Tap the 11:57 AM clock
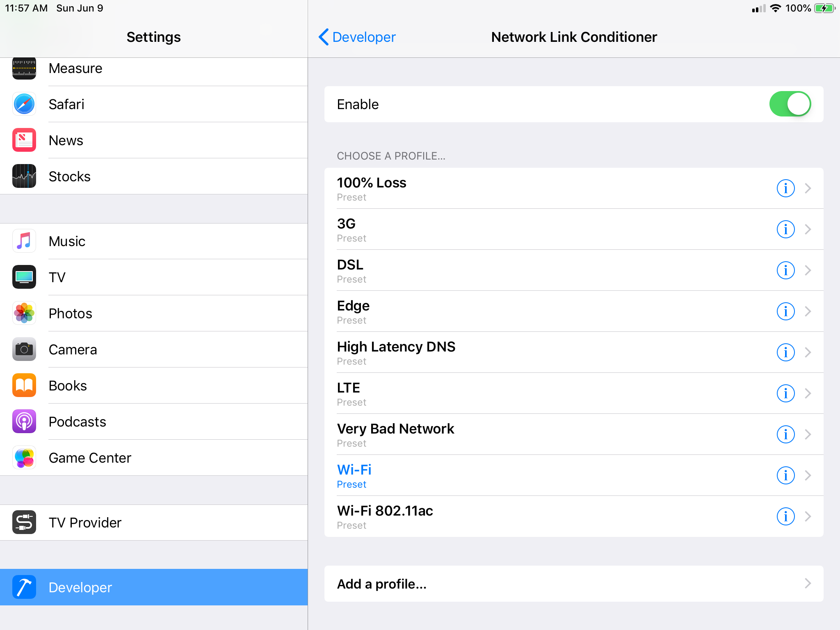Image resolution: width=840 pixels, height=630 pixels. (x=26, y=8)
